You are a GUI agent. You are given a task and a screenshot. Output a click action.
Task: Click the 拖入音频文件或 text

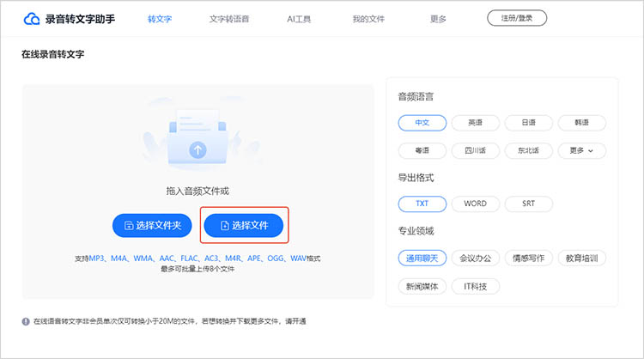197,191
